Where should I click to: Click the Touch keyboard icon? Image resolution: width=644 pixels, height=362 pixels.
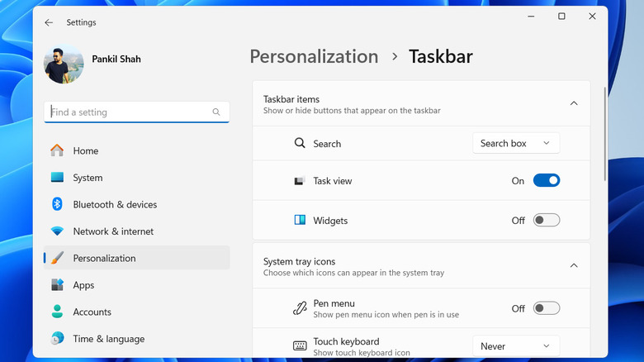coord(300,346)
